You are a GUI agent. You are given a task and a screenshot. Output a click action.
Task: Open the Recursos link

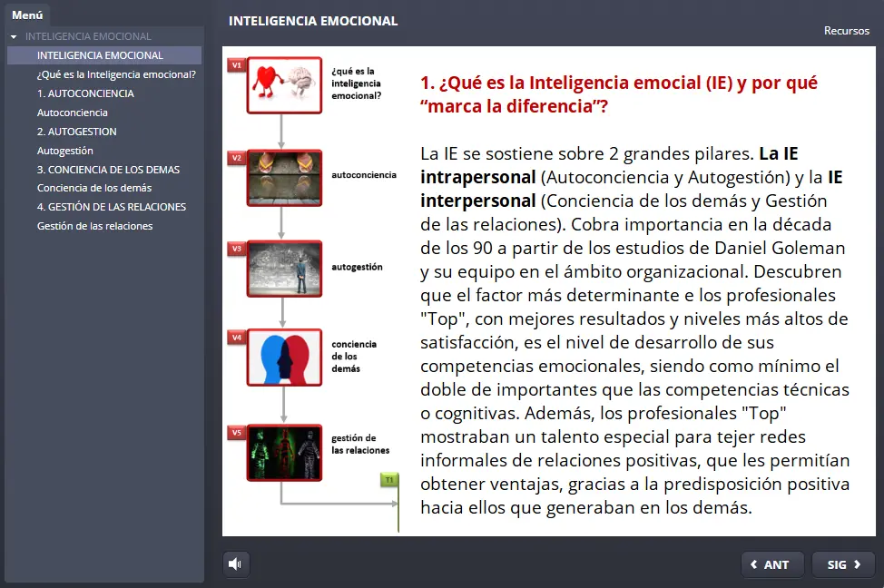[x=846, y=31]
